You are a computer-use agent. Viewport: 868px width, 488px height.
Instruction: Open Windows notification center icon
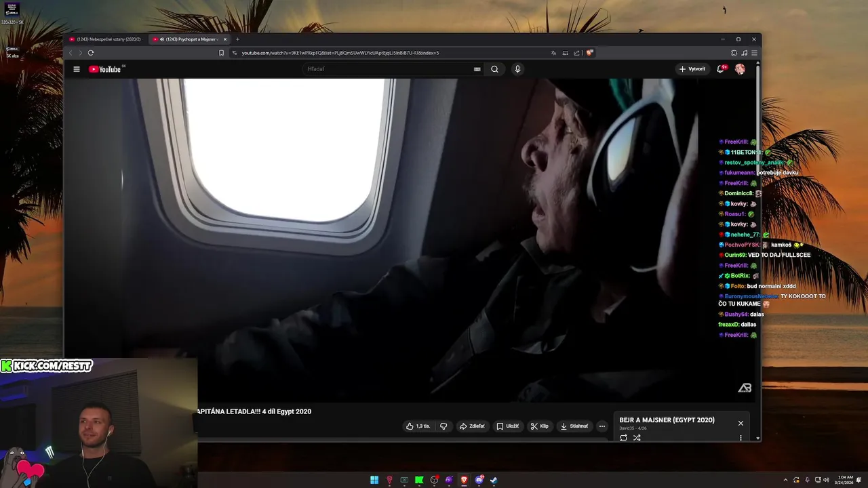(x=859, y=480)
